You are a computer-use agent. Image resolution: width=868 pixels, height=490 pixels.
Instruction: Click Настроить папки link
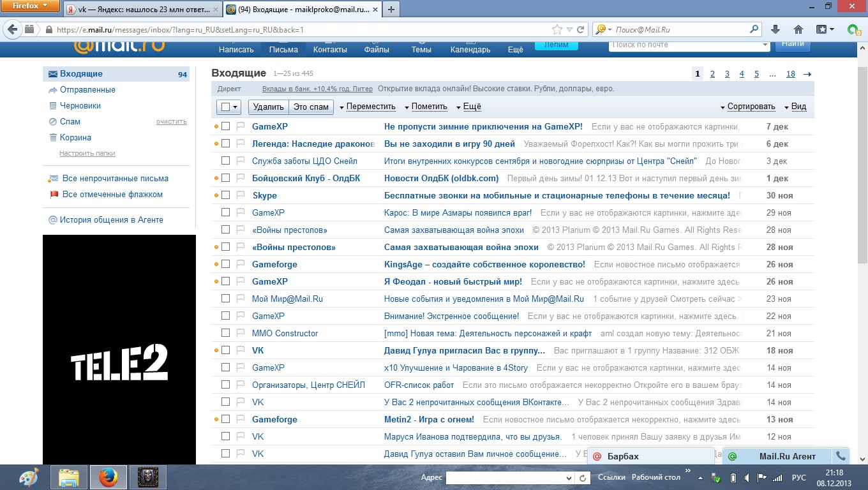87,153
